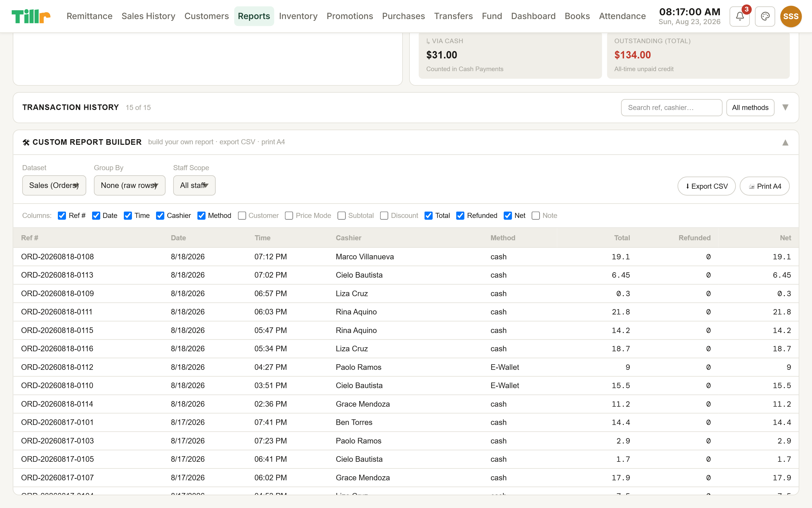812x508 pixels.
Task: Enable the Price Mode column checkbox
Action: 289,215
